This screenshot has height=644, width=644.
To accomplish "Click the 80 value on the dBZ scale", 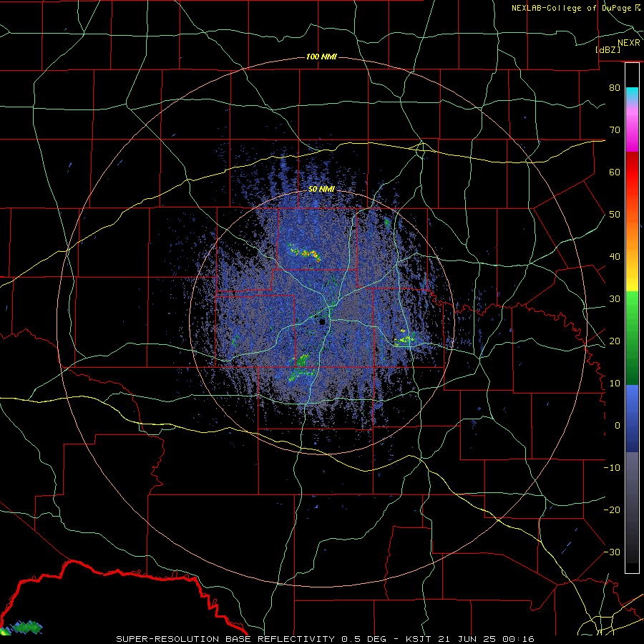I will coord(615,87).
